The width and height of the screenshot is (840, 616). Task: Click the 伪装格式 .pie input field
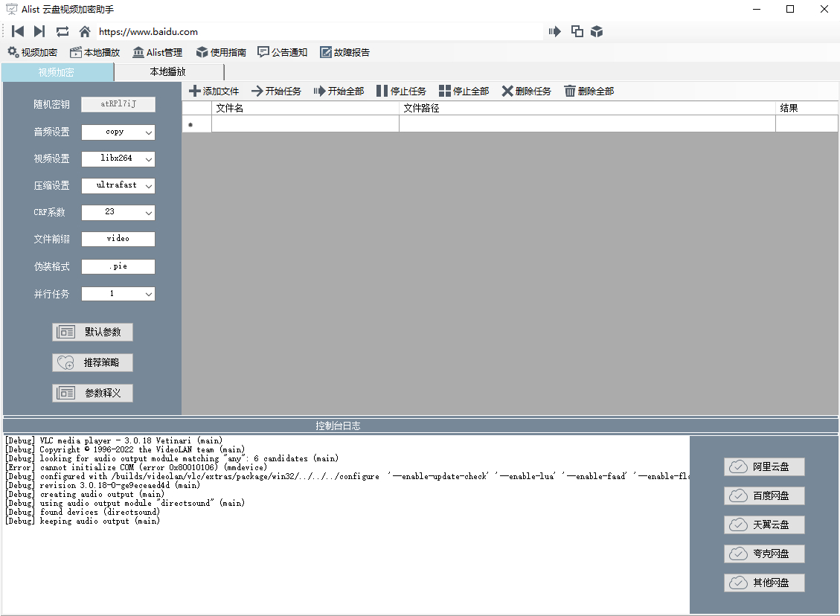[x=118, y=267]
